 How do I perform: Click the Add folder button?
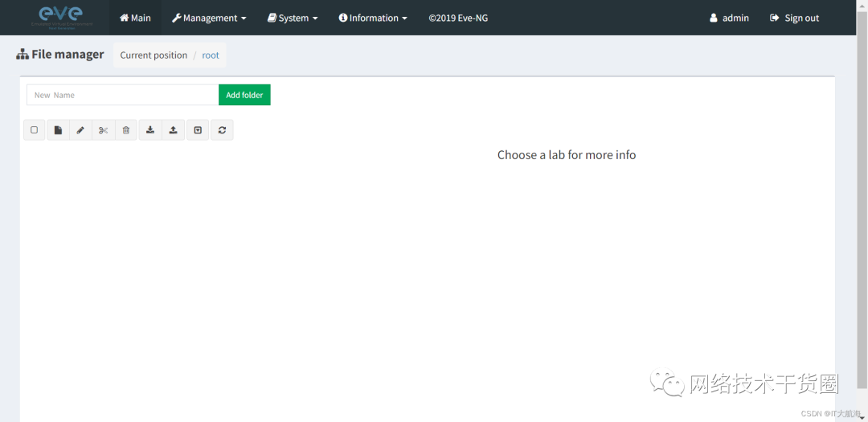[244, 95]
